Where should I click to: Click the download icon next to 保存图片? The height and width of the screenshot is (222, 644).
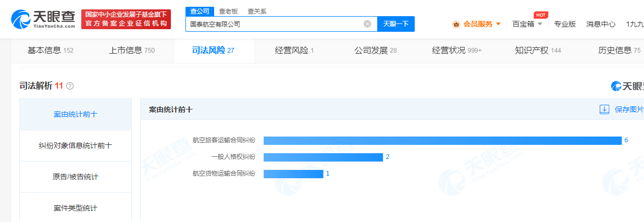604,109
